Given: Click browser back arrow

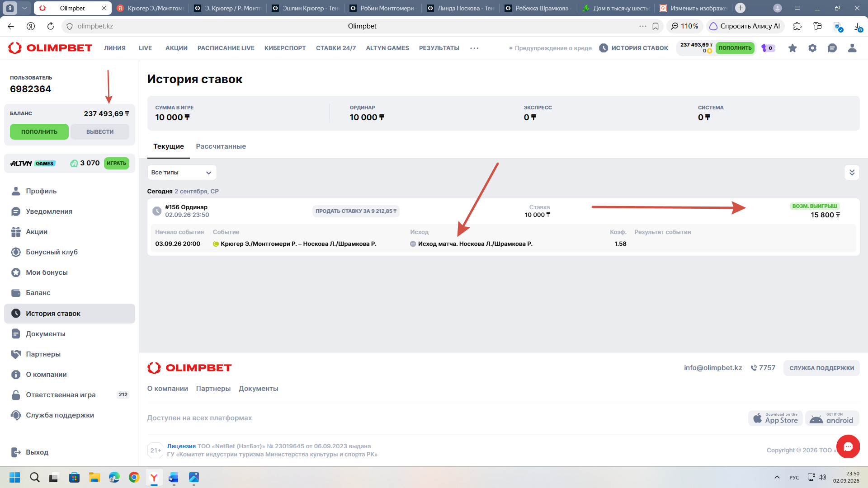Looking at the screenshot, I should [x=11, y=26].
